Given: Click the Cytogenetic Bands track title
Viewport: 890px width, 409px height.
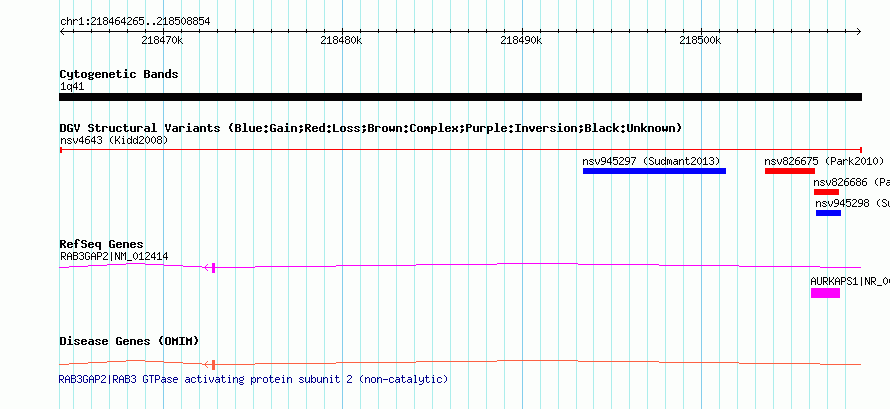Looking at the screenshot, I should [x=119, y=74].
